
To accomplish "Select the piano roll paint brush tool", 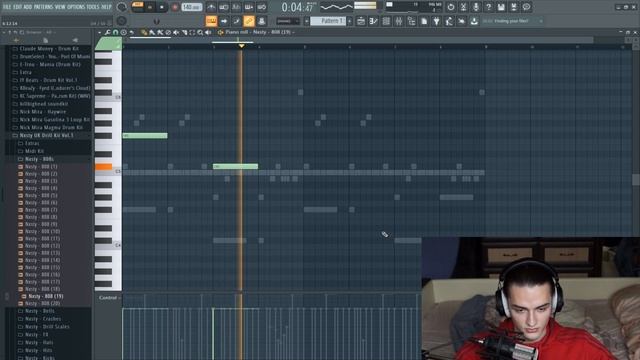I will pyautogui.click(x=152, y=32).
